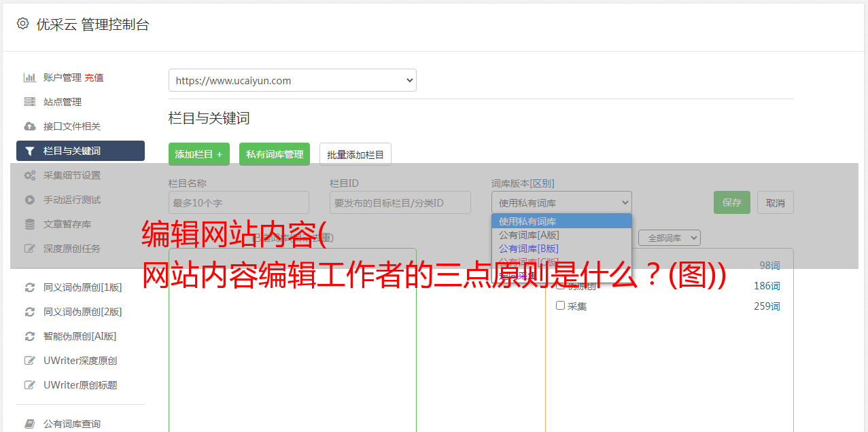
Task: Select the 栏目与关键词 sidebar item
Action: click(80, 151)
